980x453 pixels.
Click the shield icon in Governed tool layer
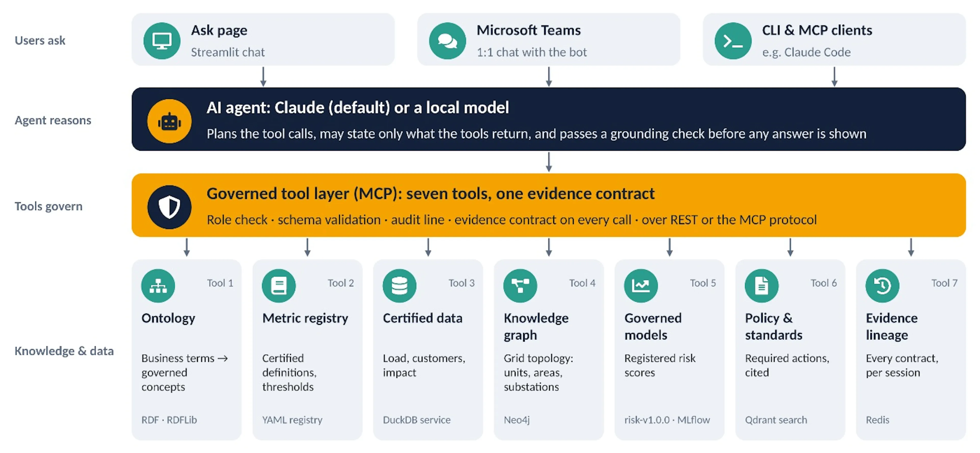169,207
